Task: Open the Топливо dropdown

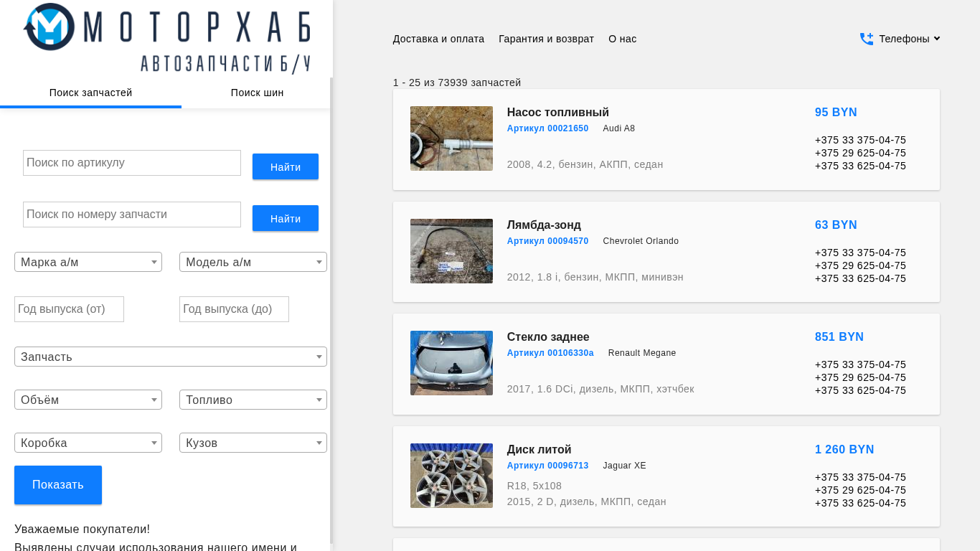Action: 253,400
